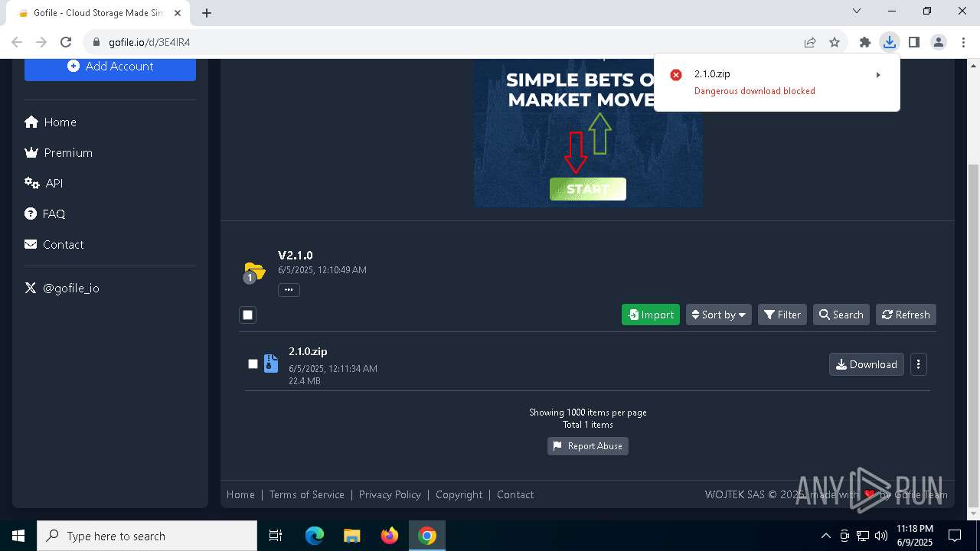This screenshot has height=551, width=980.
Task: Open Copyright footer link
Action: (x=459, y=494)
